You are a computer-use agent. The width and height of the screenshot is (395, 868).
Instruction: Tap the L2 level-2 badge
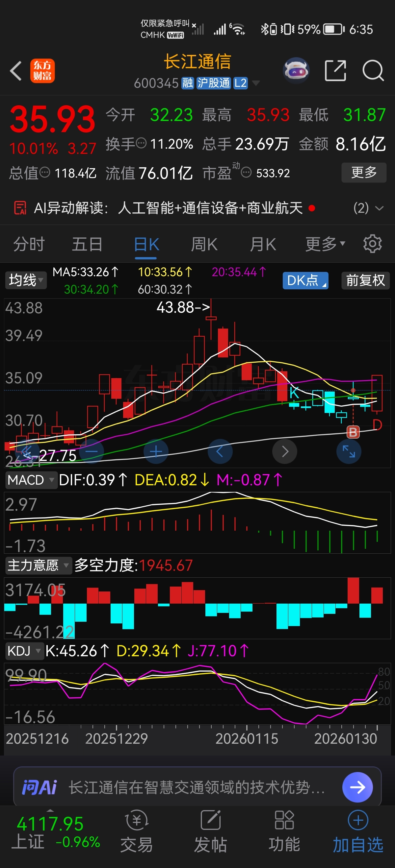[x=240, y=83]
